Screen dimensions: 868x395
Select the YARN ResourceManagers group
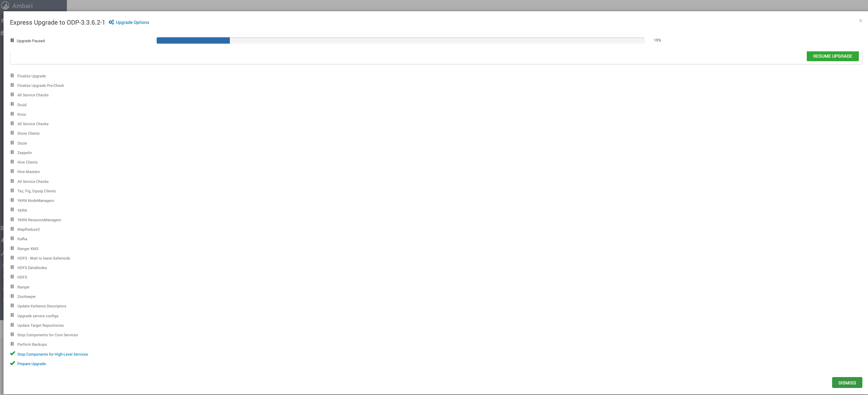(39, 220)
